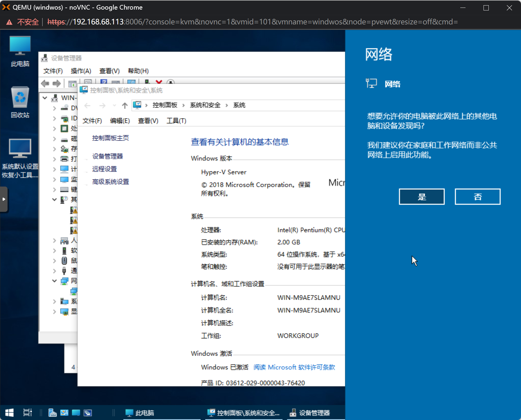Open 设备管理器 link in System sidebar
This screenshot has height=420, width=521.
(108, 156)
